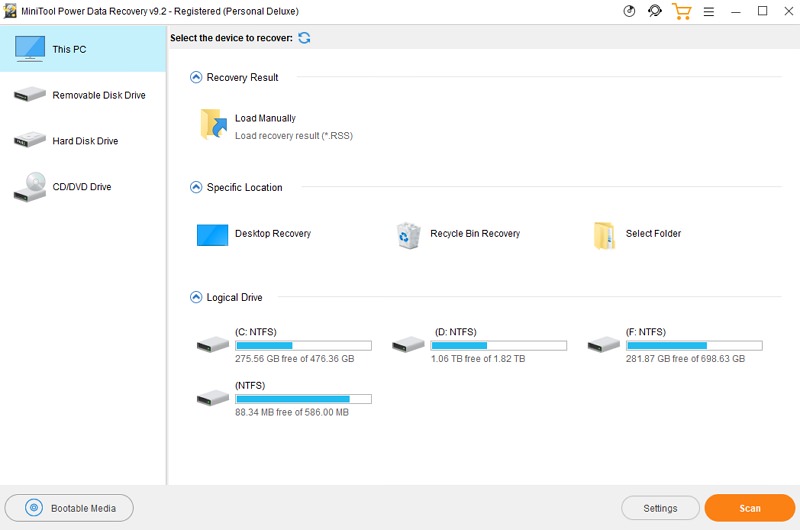Collapse the Logical Drive section
800x530 pixels.
(x=196, y=297)
